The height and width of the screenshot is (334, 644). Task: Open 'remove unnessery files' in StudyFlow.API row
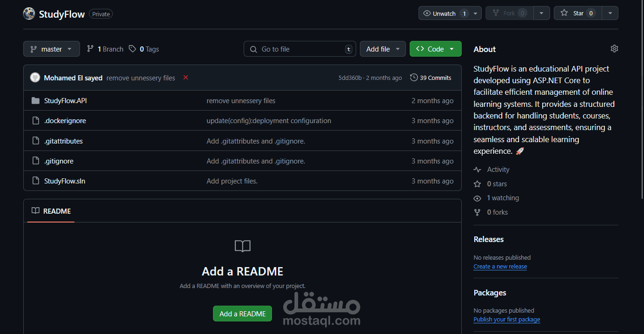[x=241, y=101]
